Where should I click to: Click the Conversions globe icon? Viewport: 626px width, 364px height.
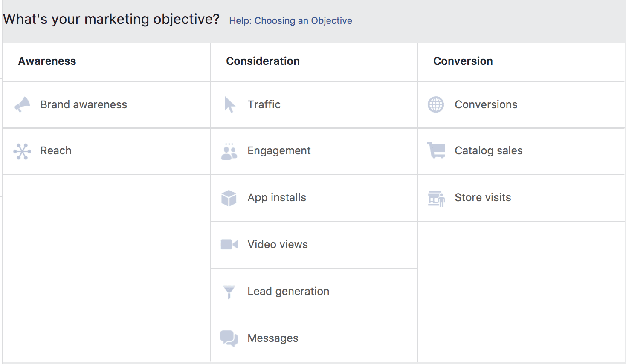[436, 104]
